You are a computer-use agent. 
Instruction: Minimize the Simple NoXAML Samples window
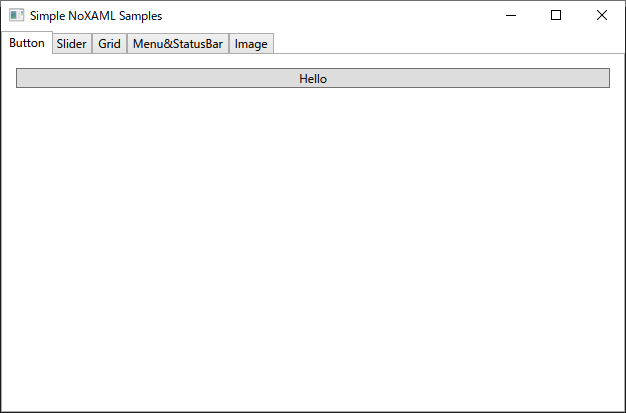coord(511,16)
